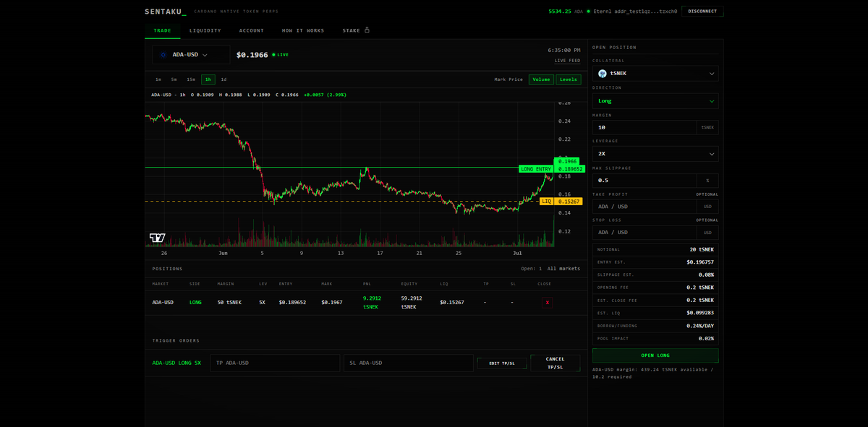Screen dimensions: 868x427
Task: Open the Stake tab
Action: (x=356, y=30)
